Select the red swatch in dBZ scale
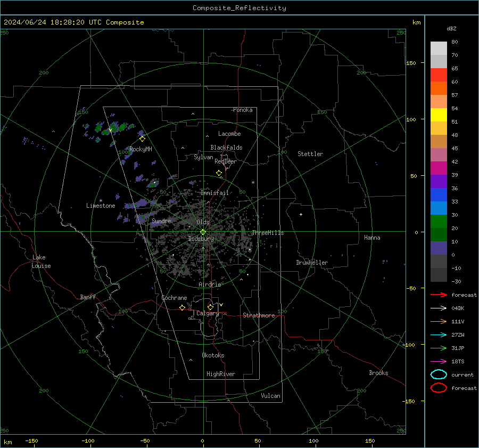Viewport: 479px width, 448px height. coord(439,75)
